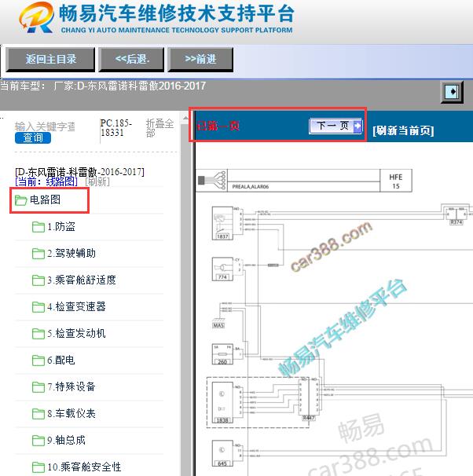Click folder icon beside 3.乘客舱舒适度
The height and width of the screenshot is (476, 473).
38,280
